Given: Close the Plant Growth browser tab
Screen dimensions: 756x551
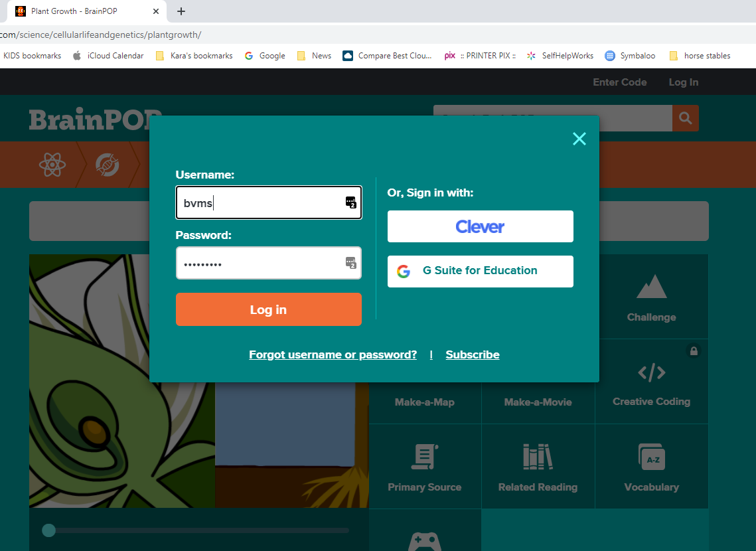Looking at the screenshot, I should [x=156, y=11].
